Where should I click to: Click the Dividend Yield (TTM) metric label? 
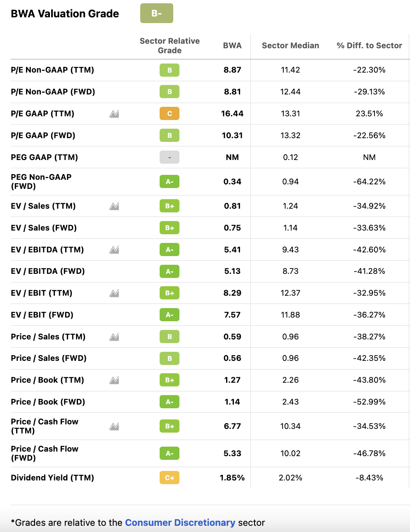(52, 478)
